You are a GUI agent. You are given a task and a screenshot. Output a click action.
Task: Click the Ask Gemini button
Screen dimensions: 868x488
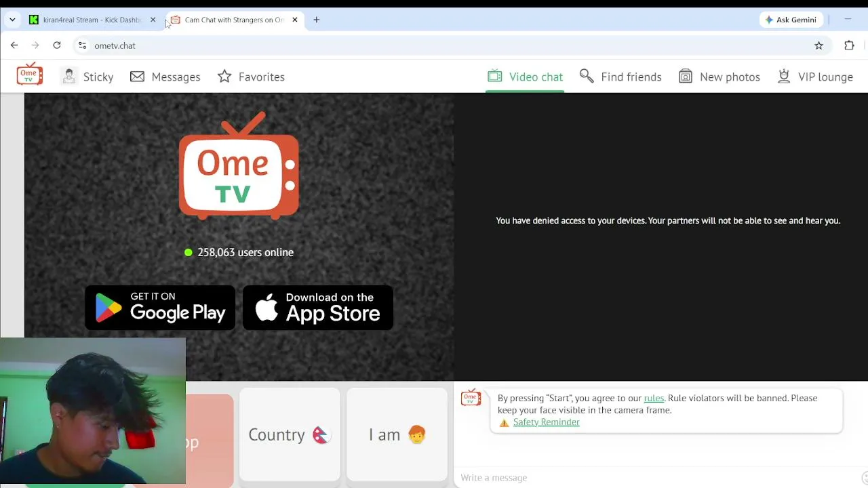pos(791,20)
